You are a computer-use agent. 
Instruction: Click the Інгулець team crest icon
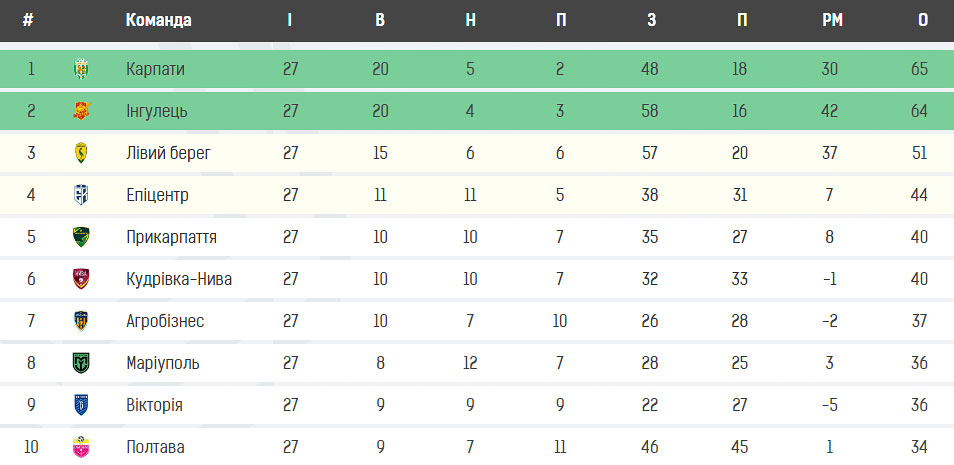pyautogui.click(x=81, y=111)
